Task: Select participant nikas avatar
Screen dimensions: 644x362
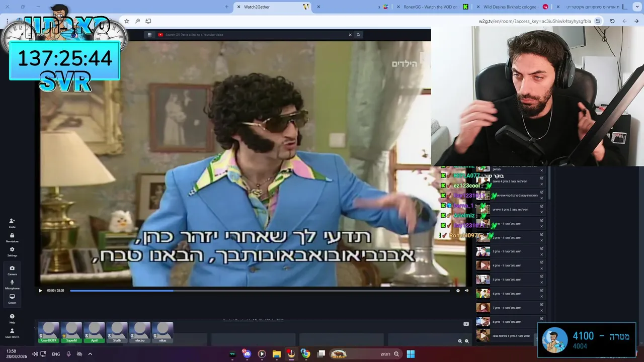Action: (163, 332)
